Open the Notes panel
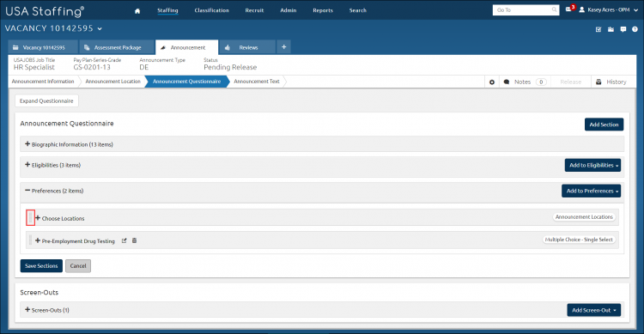 point(525,82)
